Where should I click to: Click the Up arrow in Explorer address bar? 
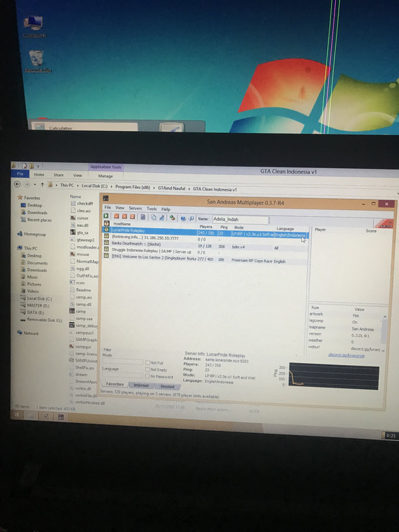(x=42, y=185)
